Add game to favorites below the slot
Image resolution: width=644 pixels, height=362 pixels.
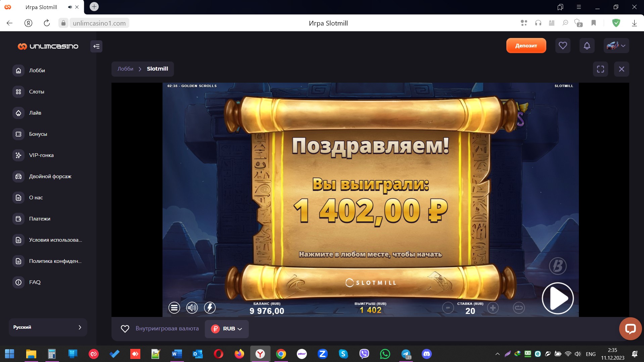(x=125, y=329)
